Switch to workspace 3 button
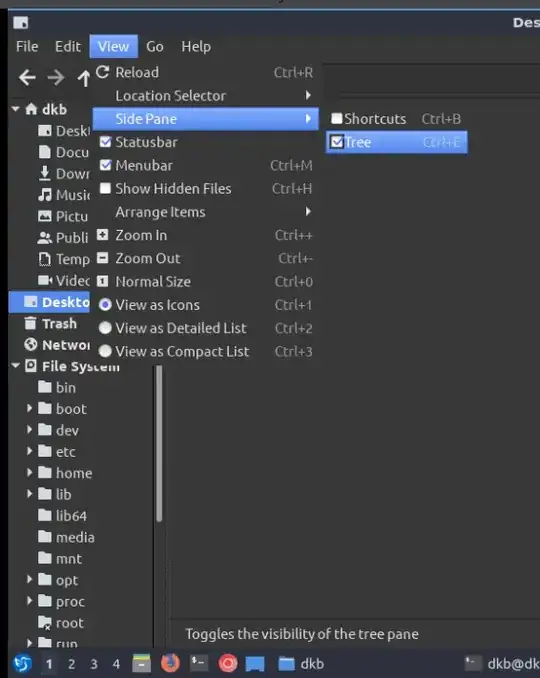The height and width of the screenshot is (678, 540). 94,664
